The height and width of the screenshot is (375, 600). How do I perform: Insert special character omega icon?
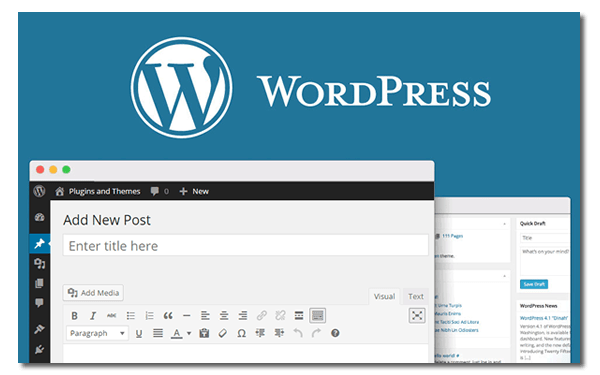click(x=241, y=333)
